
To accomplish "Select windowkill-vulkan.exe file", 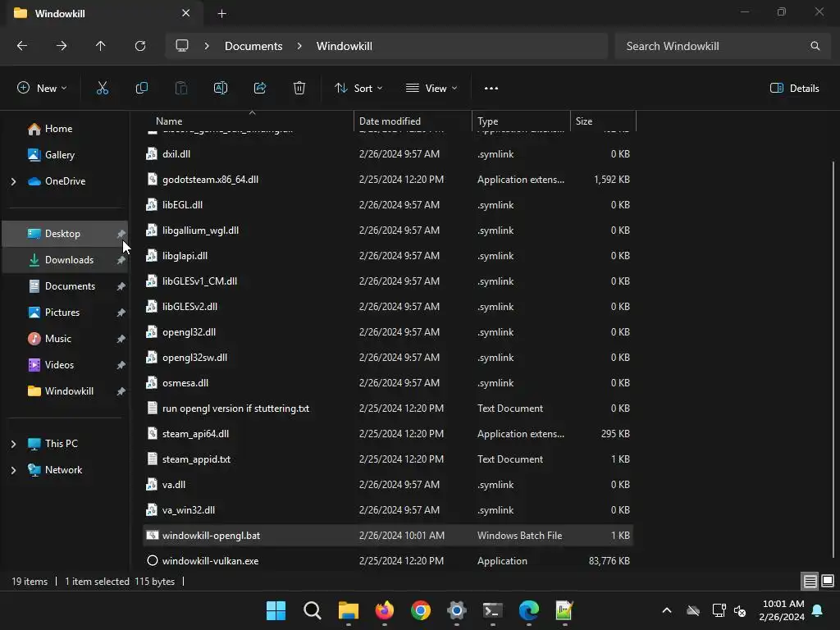I will (x=388, y=561).
